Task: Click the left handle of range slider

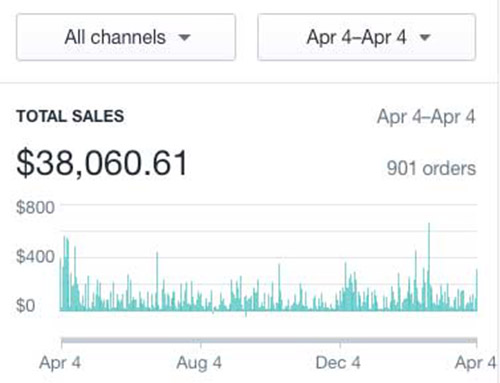Action: pyautogui.click(x=62, y=342)
